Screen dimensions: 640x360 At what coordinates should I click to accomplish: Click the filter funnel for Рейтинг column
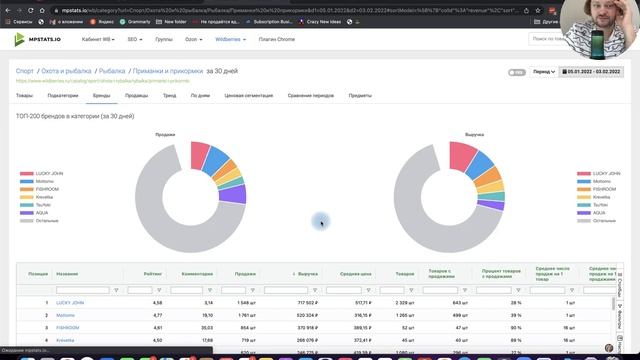point(159,290)
